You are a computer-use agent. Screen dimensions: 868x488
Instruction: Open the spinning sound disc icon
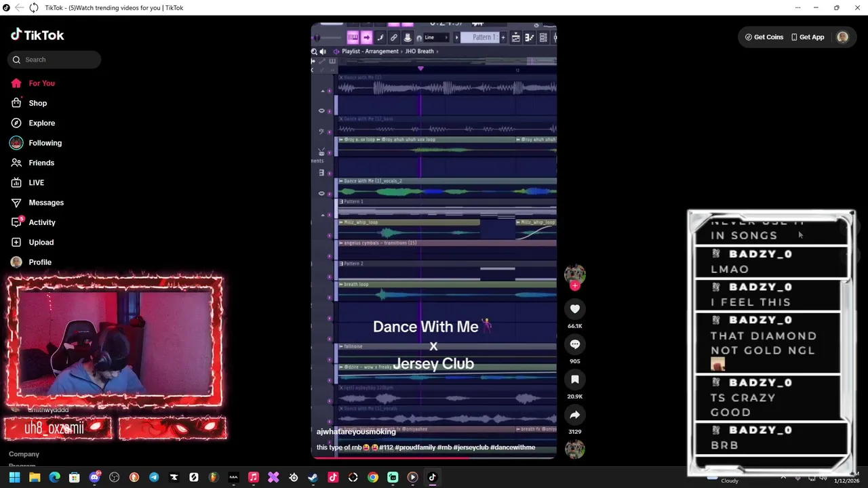(x=575, y=449)
